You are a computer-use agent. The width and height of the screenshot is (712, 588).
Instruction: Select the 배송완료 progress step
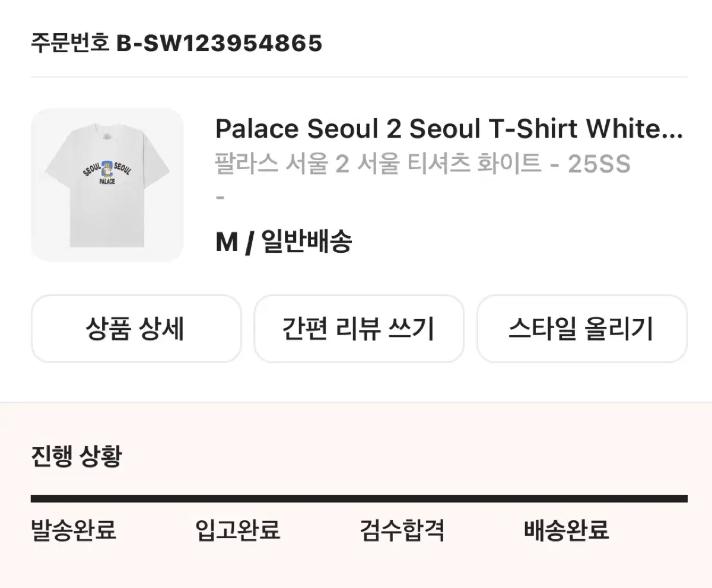[x=567, y=529]
